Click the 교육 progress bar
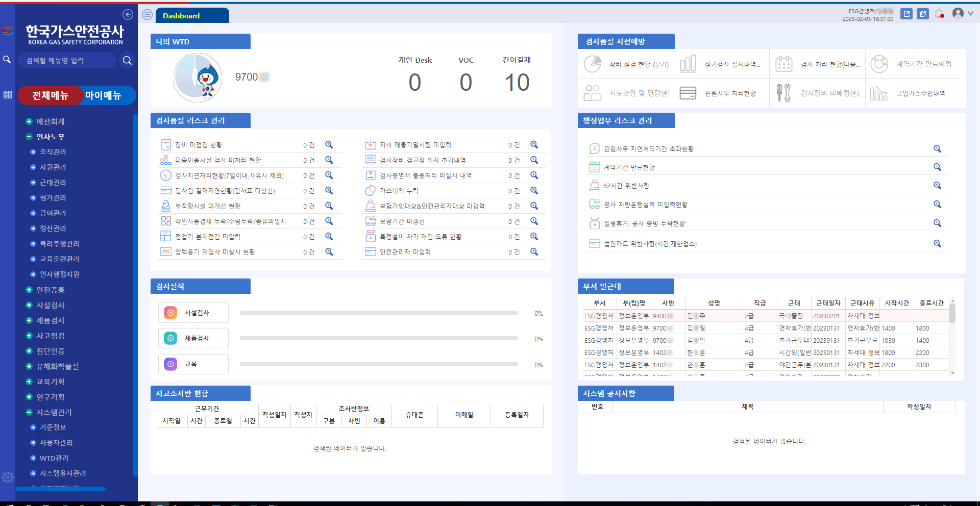The height and width of the screenshot is (506, 980). 378,364
